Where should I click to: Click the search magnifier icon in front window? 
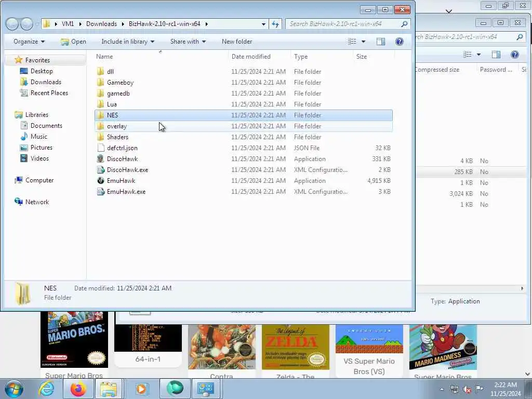[404, 24]
